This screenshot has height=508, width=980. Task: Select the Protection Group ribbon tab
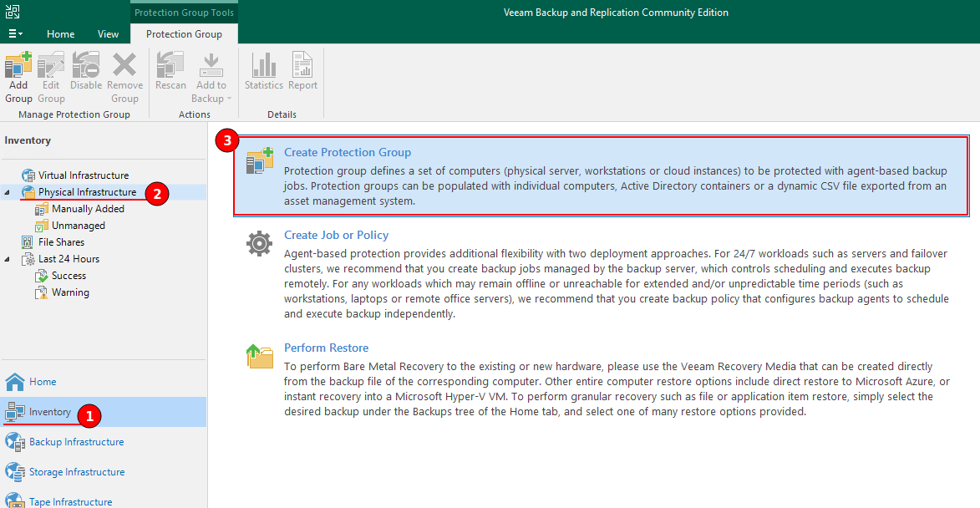[184, 33]
